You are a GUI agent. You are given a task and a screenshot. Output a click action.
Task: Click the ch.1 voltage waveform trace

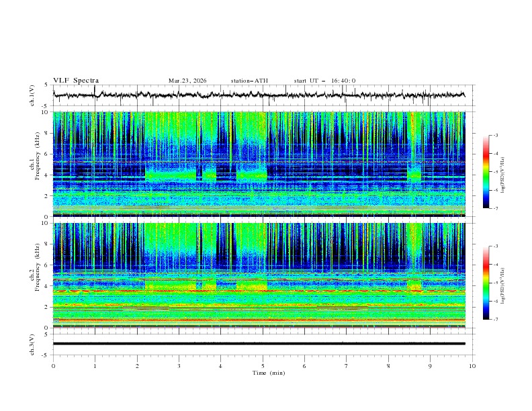pos(259,95)
